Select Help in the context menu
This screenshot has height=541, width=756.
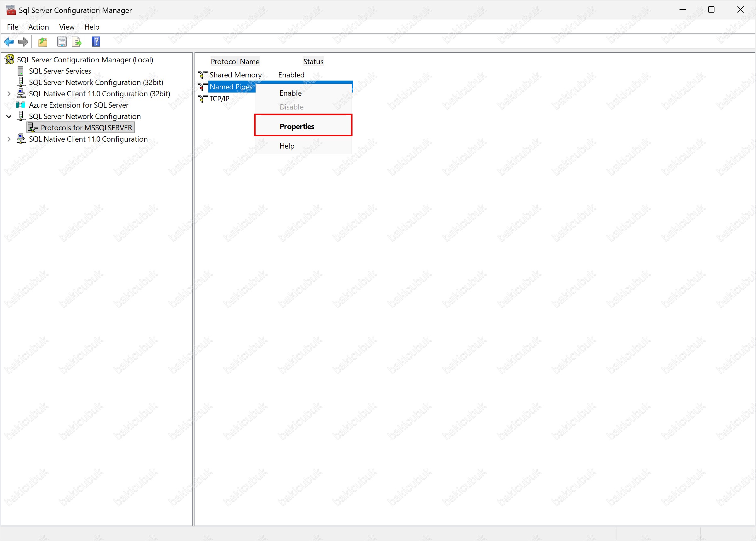[287, 146]
